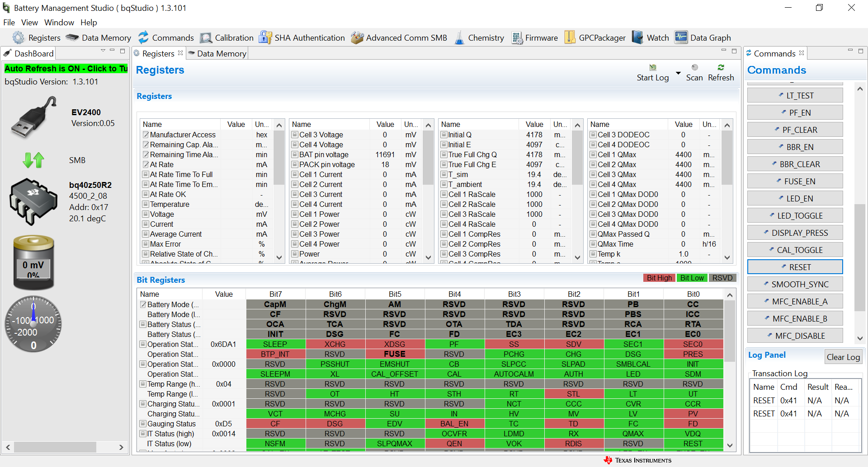Open the Watch toolbar icon

(638, 38)
